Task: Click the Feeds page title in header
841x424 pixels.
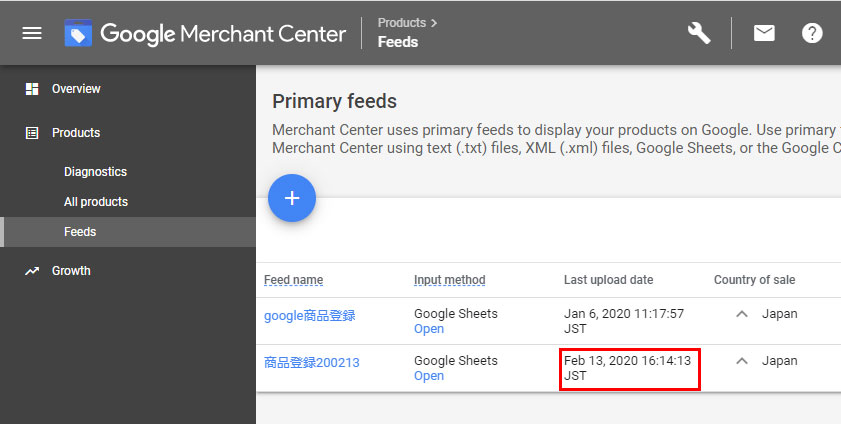Action: coord(397,42)
